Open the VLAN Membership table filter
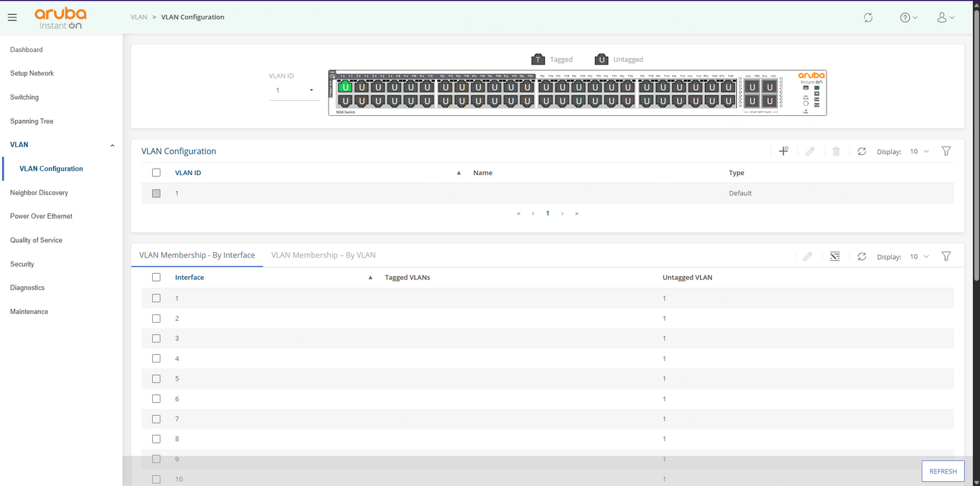 tap(946, 256)
